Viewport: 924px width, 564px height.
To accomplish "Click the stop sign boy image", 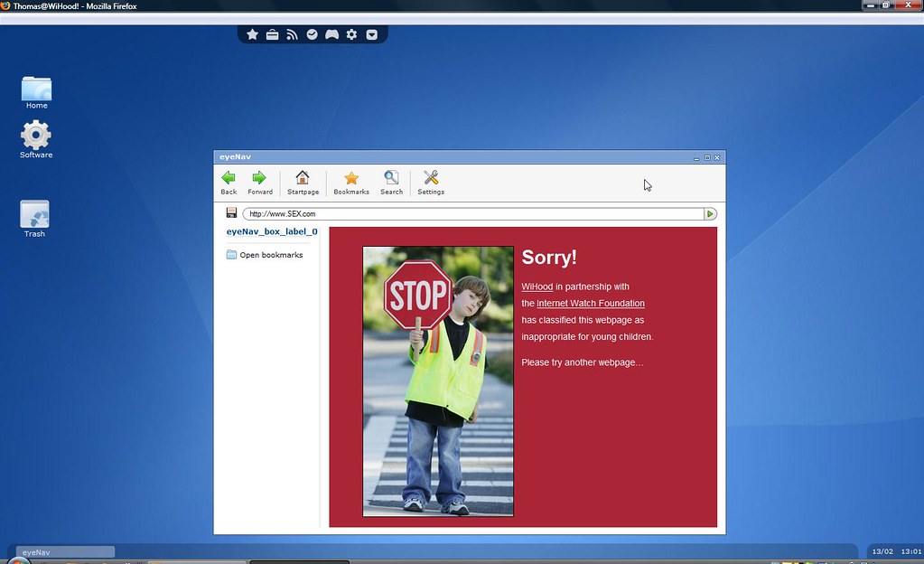I will (x=438, y=381).
